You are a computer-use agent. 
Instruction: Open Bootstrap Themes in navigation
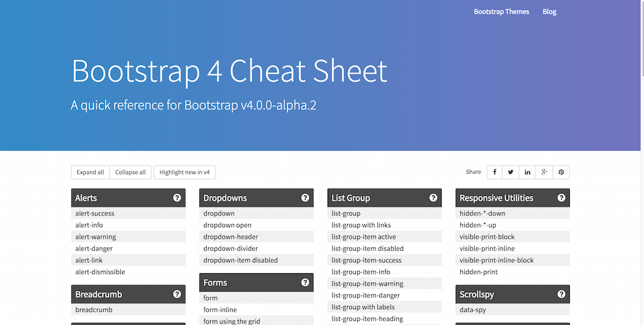point(501,11)
